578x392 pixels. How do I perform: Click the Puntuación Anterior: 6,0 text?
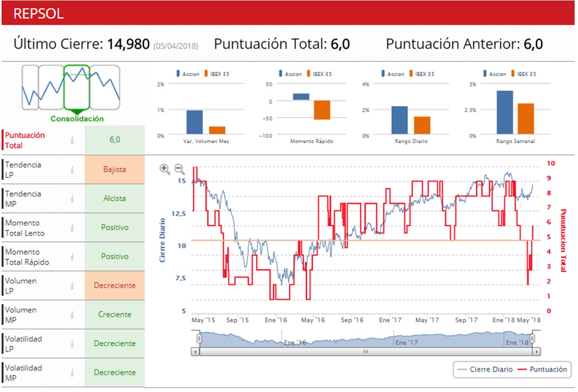coord(465,44)
